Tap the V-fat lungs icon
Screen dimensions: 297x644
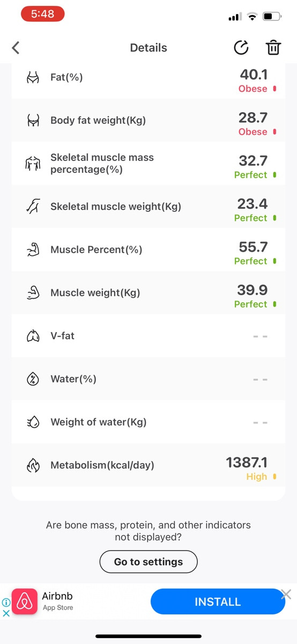tap(33, 336)
